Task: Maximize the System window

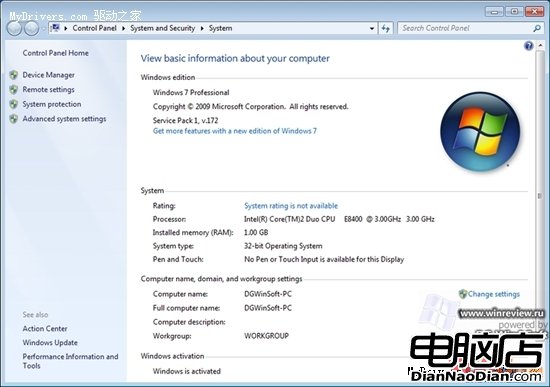Action: (514, 12)
